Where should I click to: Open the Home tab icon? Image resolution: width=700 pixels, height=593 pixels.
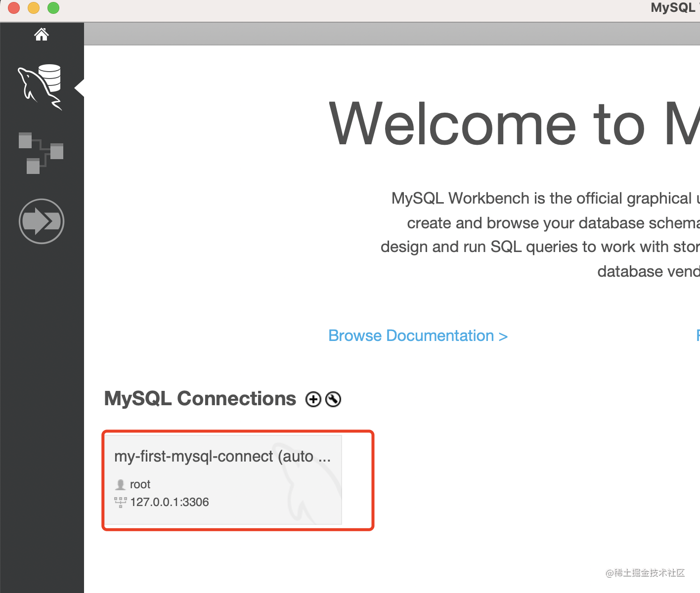[42, 34]
